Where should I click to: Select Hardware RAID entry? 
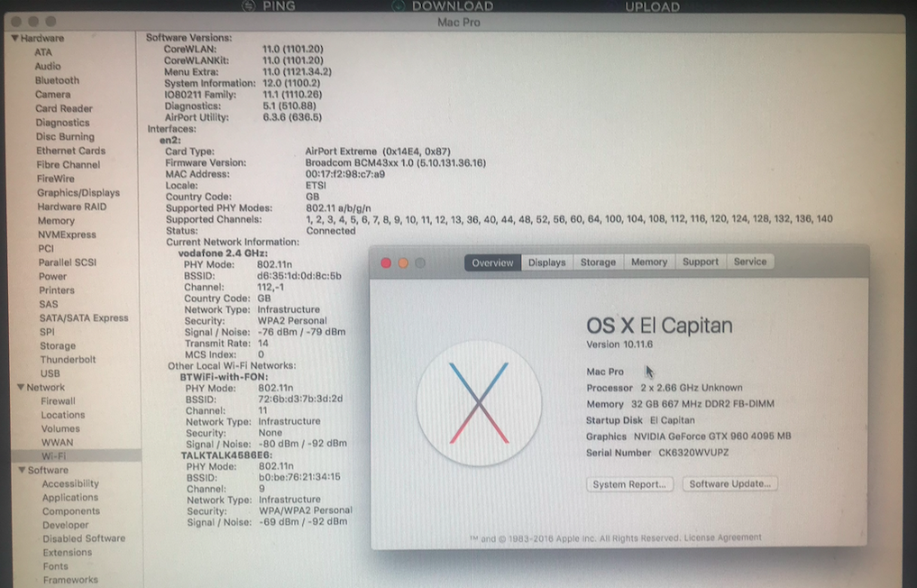tap(72, 207)
